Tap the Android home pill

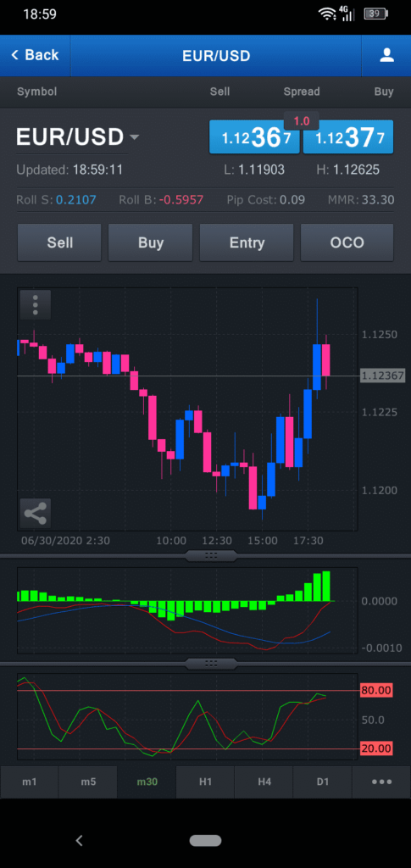click(205, 840)
